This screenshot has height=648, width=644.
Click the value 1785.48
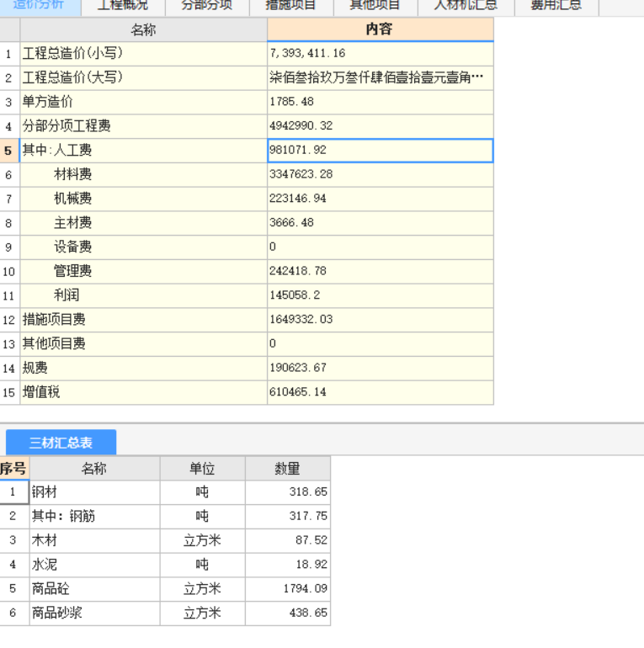pyautogui.click(x=381, y=102)
